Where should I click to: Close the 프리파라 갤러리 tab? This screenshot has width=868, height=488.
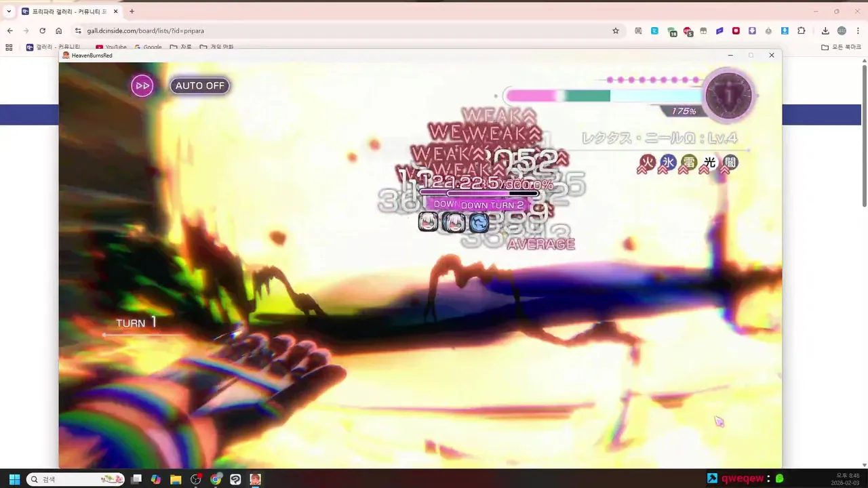pyautogui.click(x=115, y=12)
